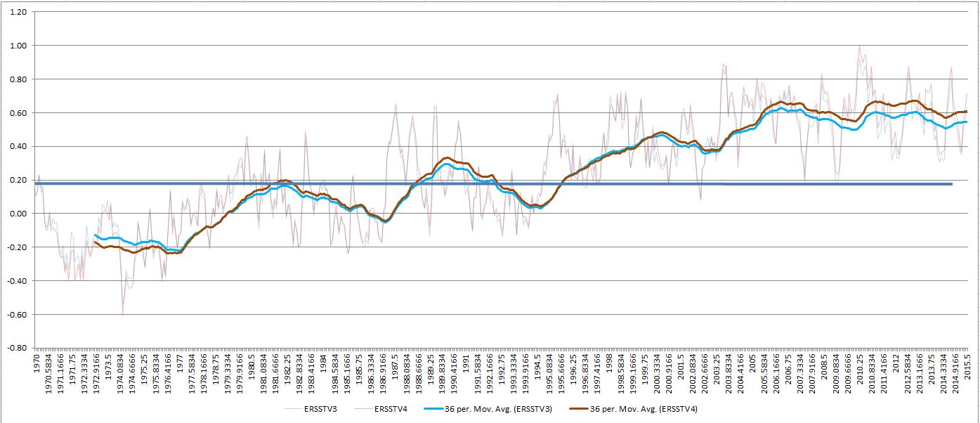Select the 0.80 y-axis label
The width and height of the screenshot is (980, 423).
(x=19, y=79)
